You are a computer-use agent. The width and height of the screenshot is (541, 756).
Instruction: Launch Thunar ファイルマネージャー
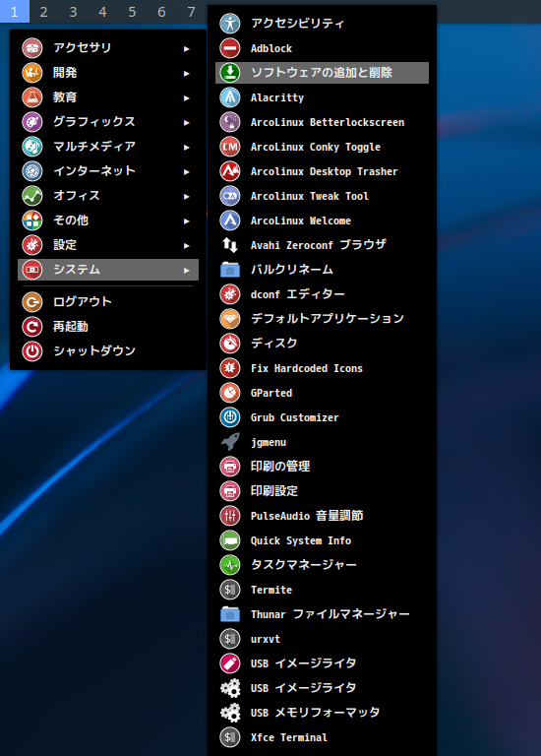(x=322, y=614)
